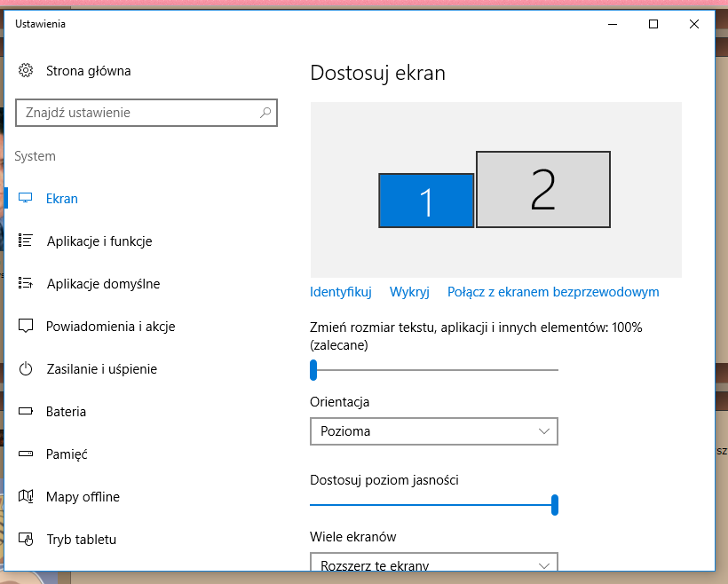The width and height of the screenshot is (728, 584).
Task: Click Połącz z ekranem bezprzewodowym link
Action: pos(553,292)
